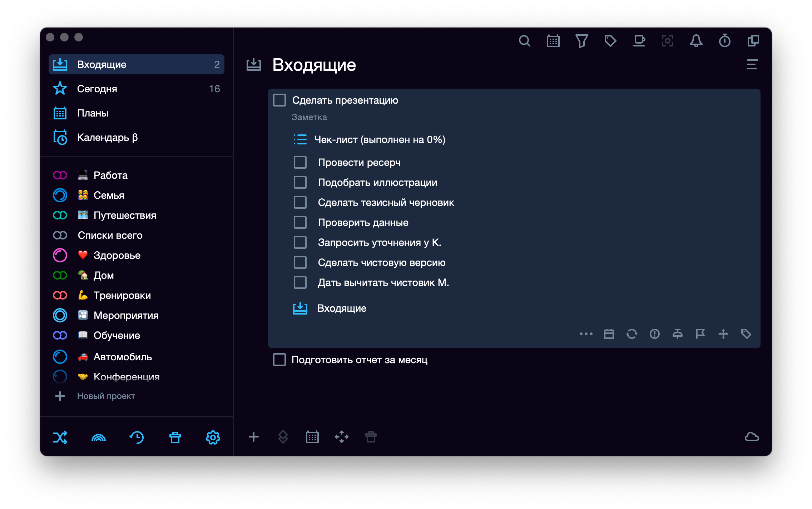The image size is (812, 509).
Task: Click the 'Подготовить отчет за месяц' task title
Action: (359, 360)
